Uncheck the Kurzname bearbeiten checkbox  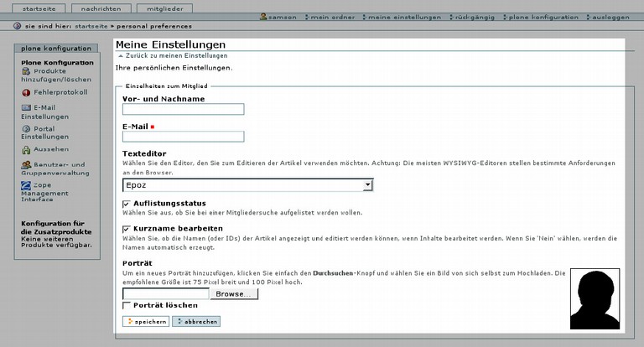point(126,229)
